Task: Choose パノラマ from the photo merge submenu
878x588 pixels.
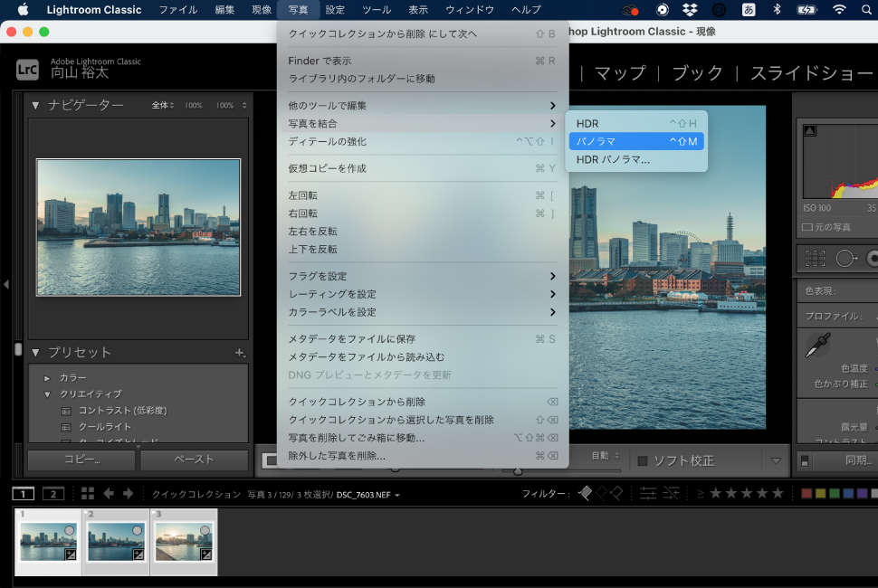Action: [636, 141]
